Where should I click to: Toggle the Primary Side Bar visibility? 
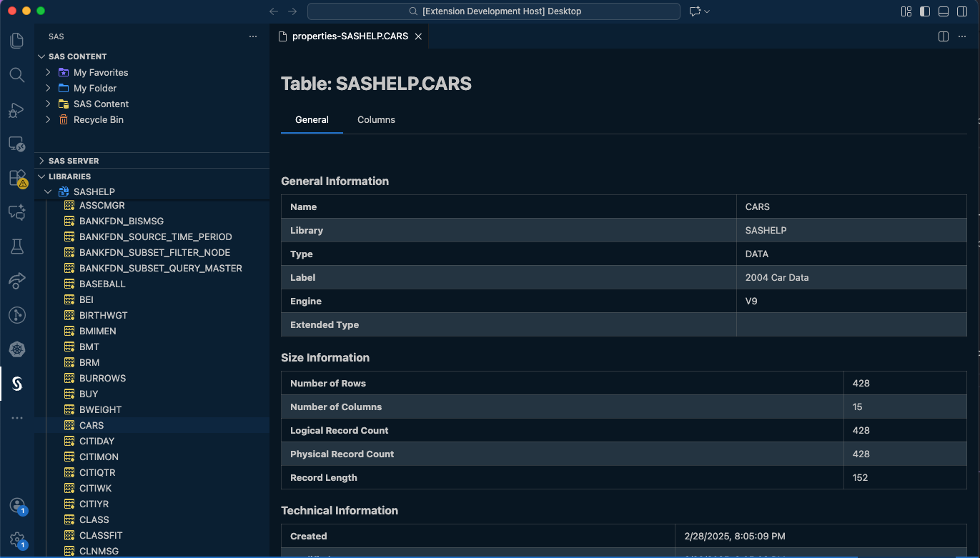pyautogui.click(x=925, y=11)
